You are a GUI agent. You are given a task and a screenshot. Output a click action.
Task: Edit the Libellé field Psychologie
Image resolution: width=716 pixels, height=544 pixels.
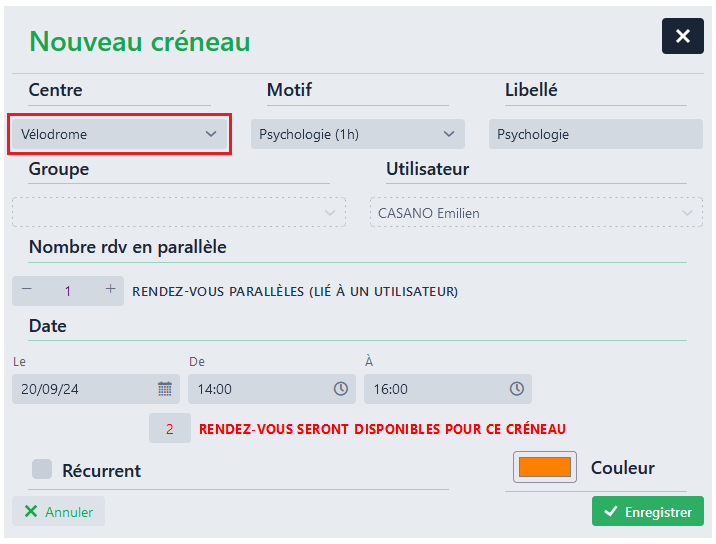pos(595,134)
